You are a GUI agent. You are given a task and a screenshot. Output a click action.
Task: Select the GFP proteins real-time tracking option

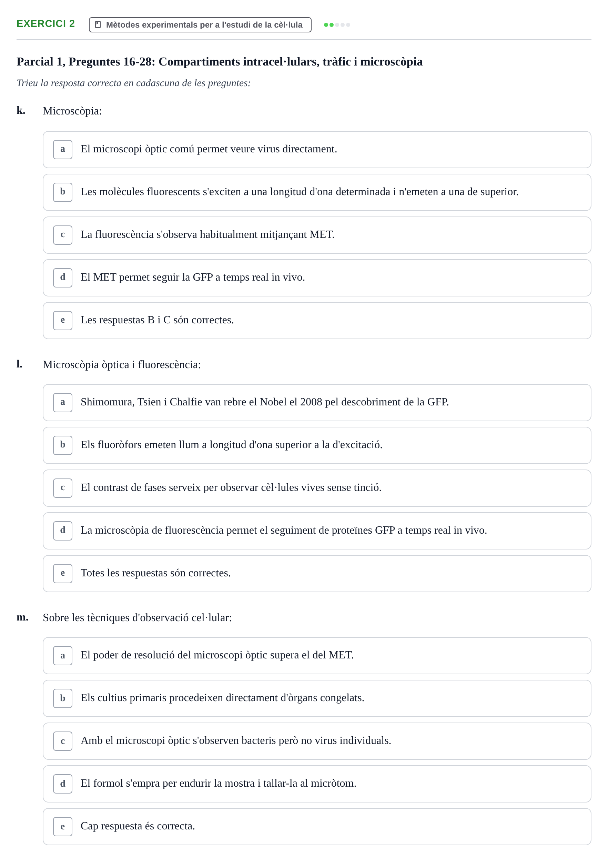point(317,531)
